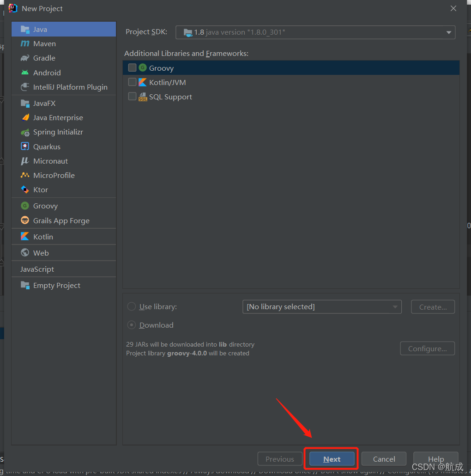Choose JavaScript project type
This screenshot has height=476, width=471.
[37, 269]
